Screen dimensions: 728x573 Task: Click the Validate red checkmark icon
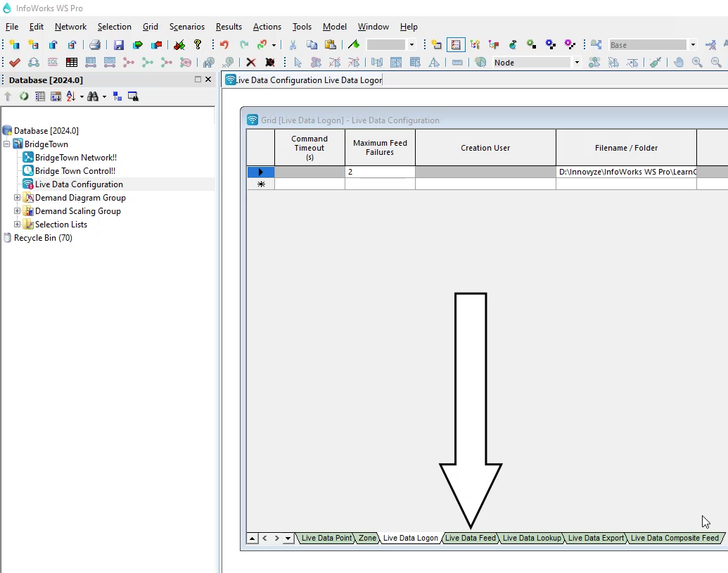coord(14,62)
